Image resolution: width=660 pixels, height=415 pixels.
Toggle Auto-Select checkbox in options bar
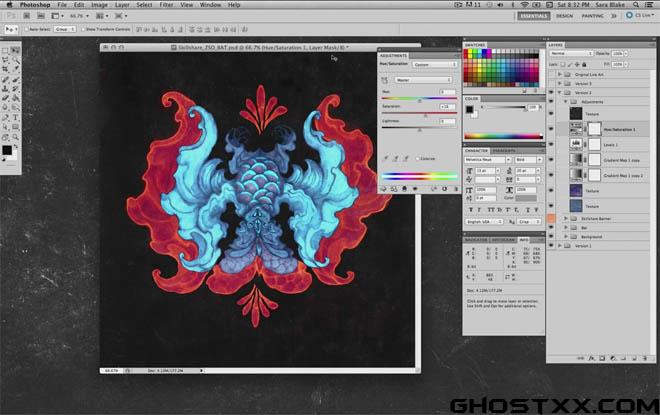pyautogui.click(x=27, y=29)
